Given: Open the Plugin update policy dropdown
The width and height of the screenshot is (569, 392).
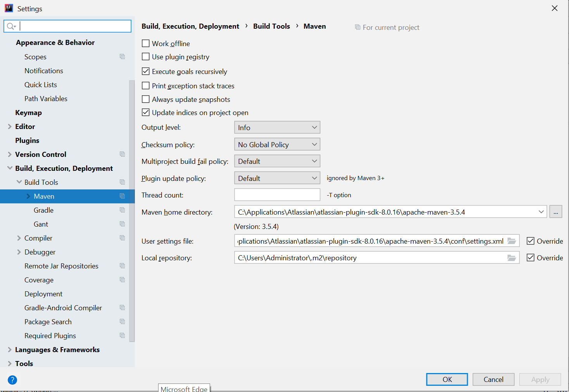Looking at the screenshot, I should (x=277, y=178).
